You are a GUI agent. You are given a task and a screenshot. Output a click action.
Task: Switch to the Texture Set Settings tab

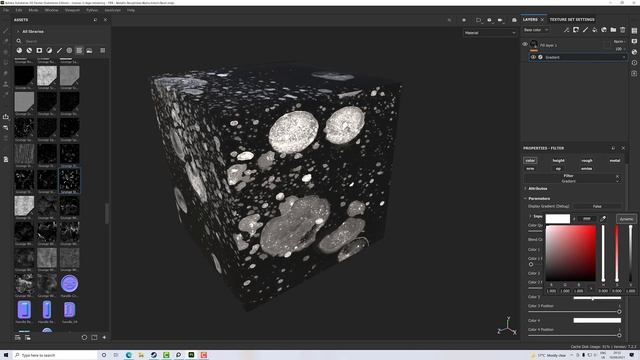tap(571, 20)
